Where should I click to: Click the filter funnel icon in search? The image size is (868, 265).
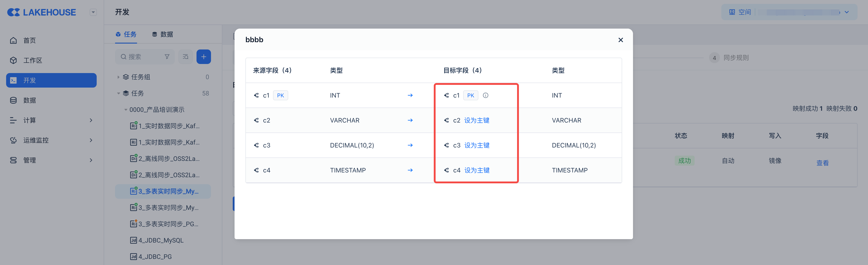pos(167,57)
